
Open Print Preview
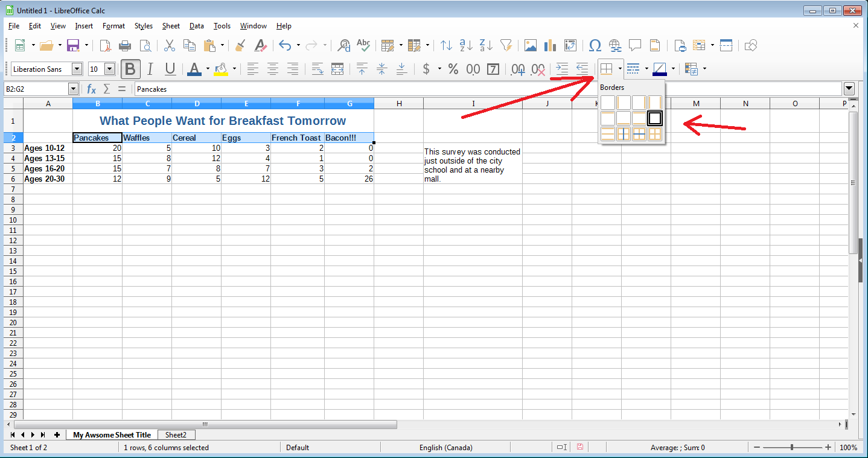click(145, 45)
